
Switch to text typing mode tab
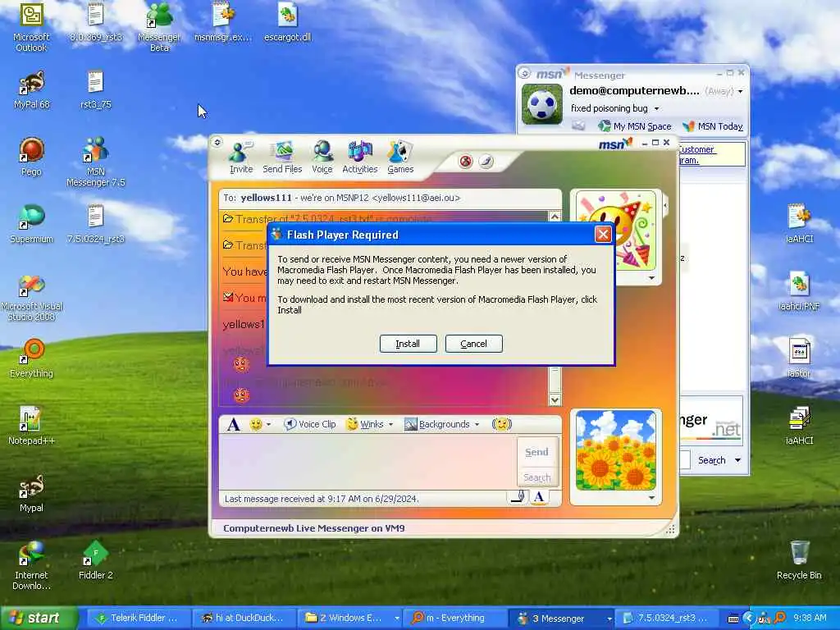(x=539, y=497)
